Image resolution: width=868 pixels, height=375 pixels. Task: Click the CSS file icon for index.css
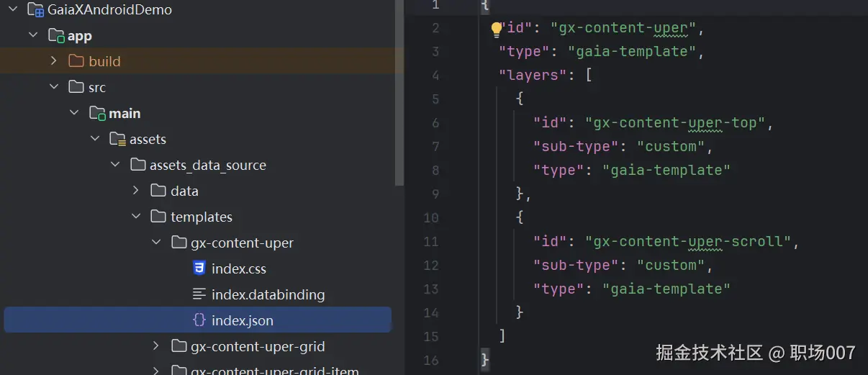(199, 268)
